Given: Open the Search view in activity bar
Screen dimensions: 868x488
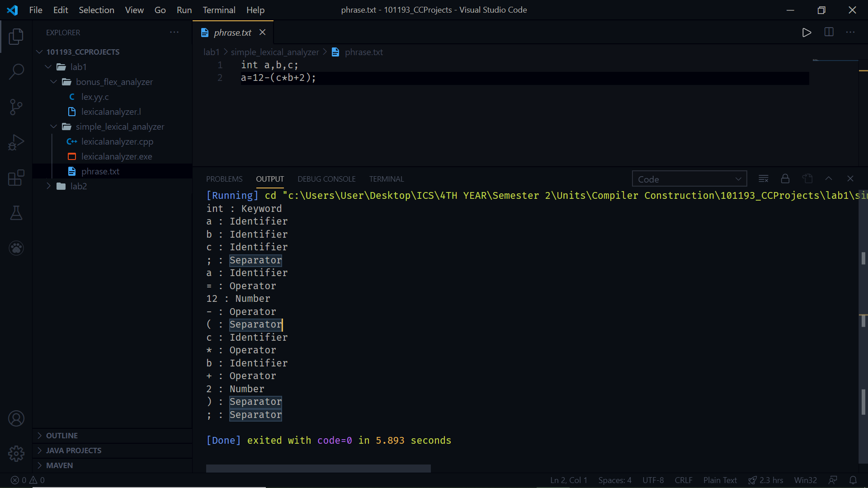Looking at the screenshot, I should point(16,71).
